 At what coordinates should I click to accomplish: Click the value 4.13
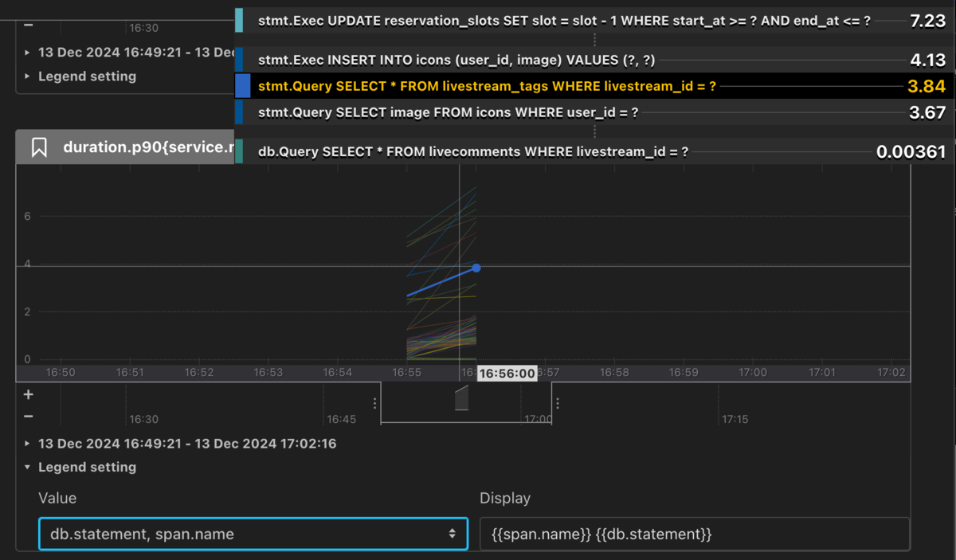pyautogui.click(x=927, y=60)
